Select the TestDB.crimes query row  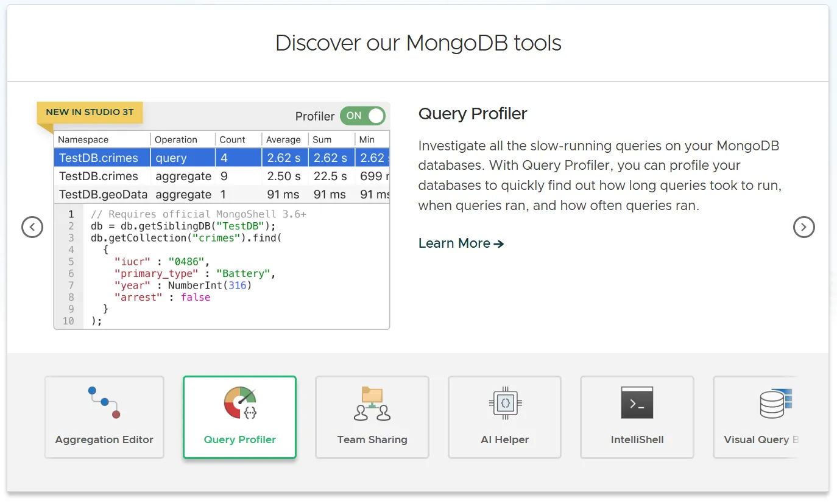(x=222, y=158)
